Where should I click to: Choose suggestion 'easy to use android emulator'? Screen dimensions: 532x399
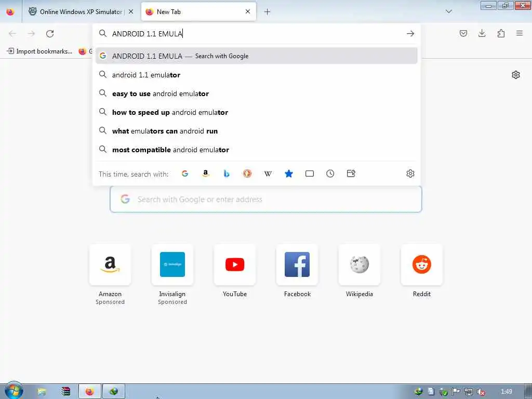(256, 94)
